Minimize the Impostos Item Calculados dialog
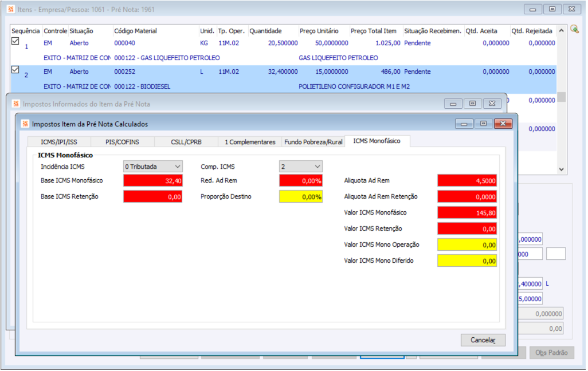588x371 pixels. [464, 123]
